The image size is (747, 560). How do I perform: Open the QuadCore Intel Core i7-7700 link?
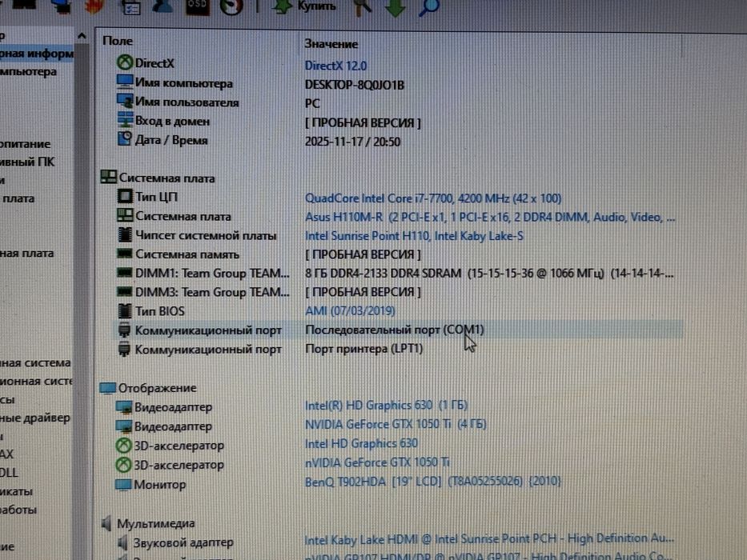(433, 198)
